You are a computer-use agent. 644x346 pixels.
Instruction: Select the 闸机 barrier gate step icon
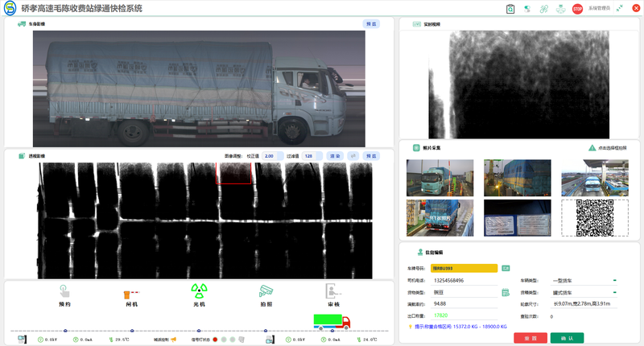coord(131,294)
